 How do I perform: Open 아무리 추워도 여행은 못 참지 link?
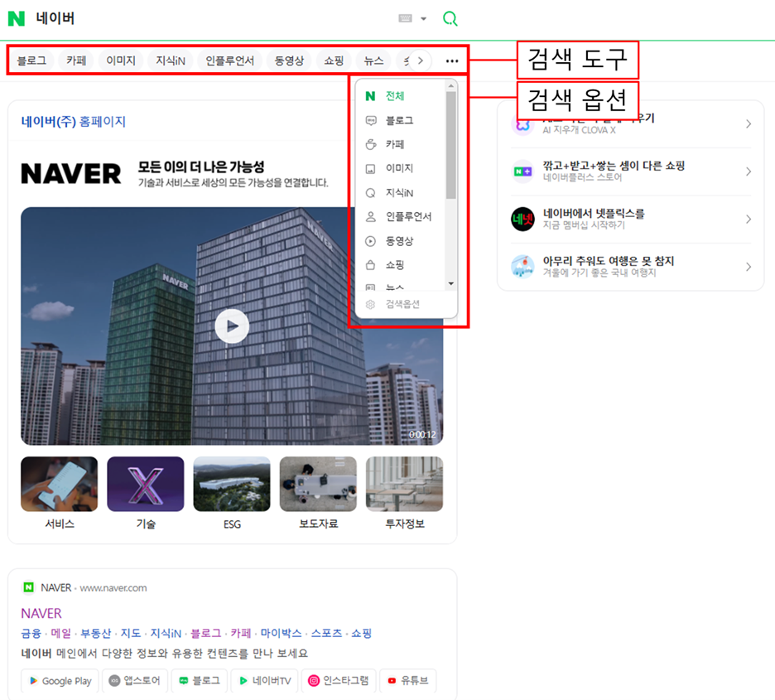click(609, 261)
